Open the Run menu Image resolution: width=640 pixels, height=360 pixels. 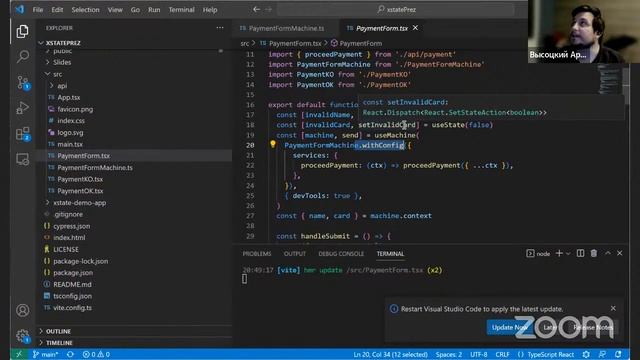pyautogui.click(x=154, y=9)
